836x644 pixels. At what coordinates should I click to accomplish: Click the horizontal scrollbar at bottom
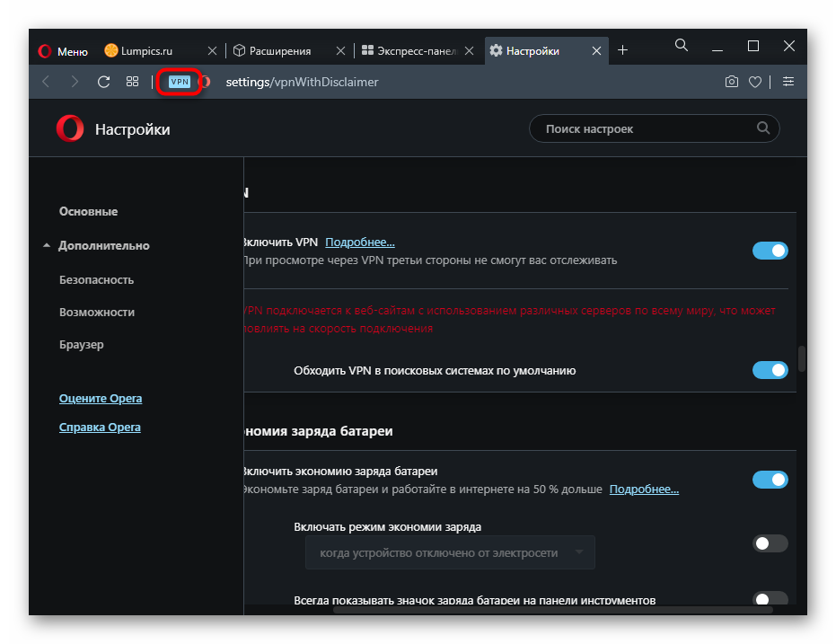click(553, 610)
